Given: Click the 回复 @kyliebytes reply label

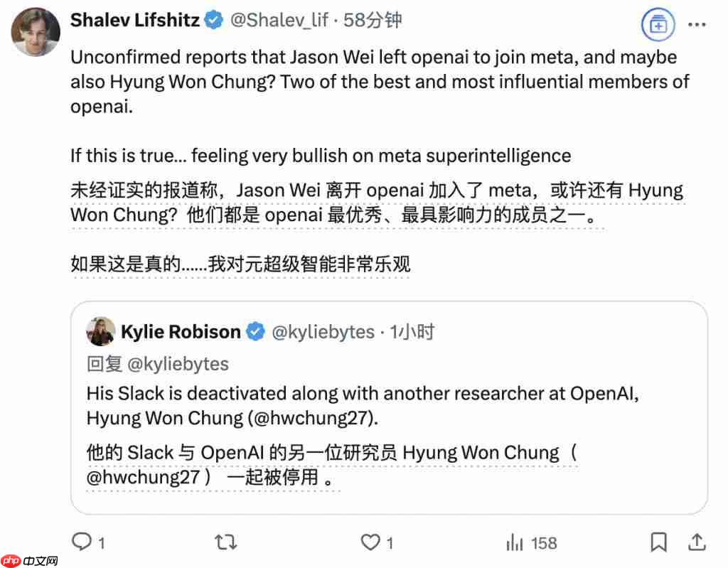Looking at the screenshot, I should click(156, 363).
